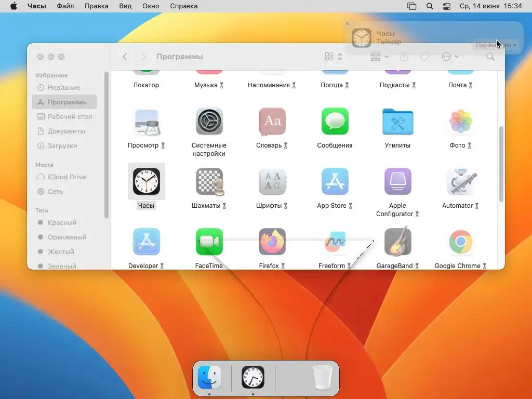Select Загрузки in the sidebar

[x=65, y=145]
